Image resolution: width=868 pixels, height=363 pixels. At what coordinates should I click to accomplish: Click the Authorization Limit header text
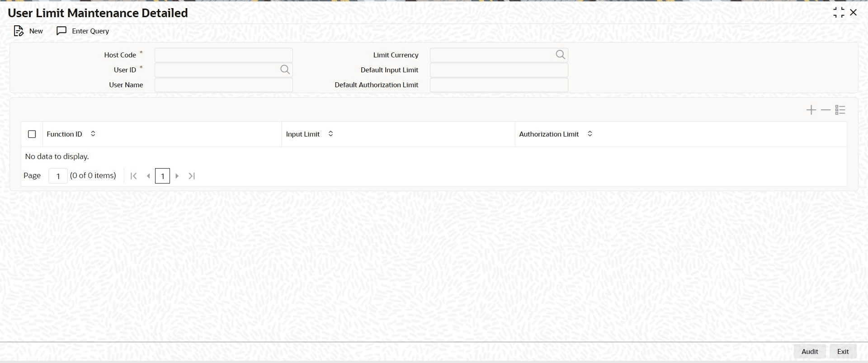point(549,134)
